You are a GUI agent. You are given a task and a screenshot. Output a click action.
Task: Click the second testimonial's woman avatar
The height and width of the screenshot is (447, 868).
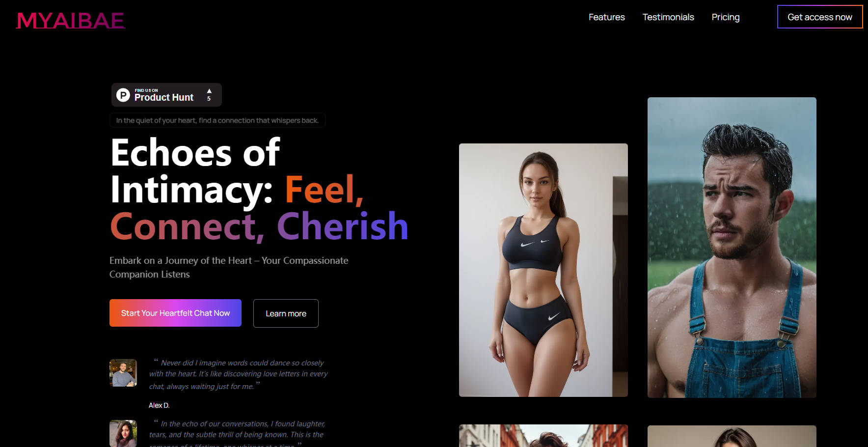123,433
